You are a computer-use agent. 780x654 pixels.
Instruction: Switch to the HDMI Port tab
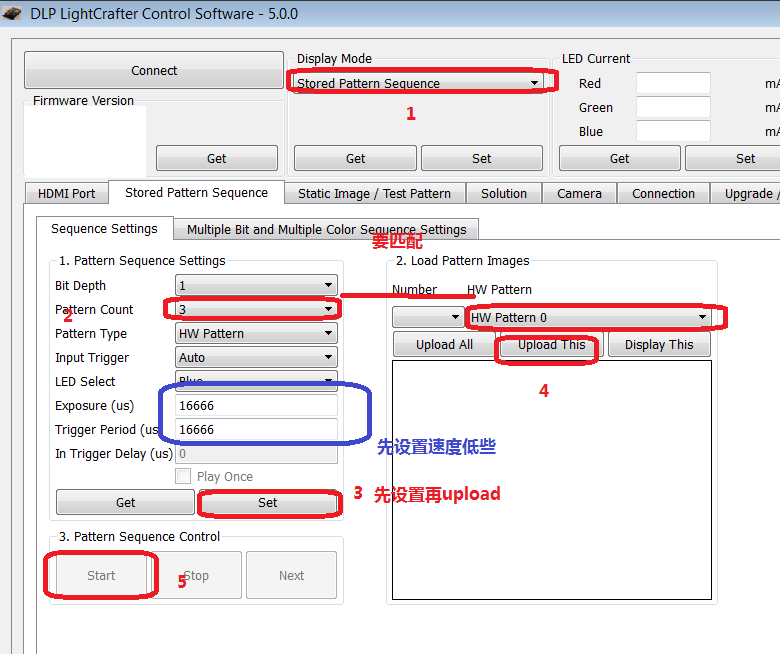tap(66, 193)
